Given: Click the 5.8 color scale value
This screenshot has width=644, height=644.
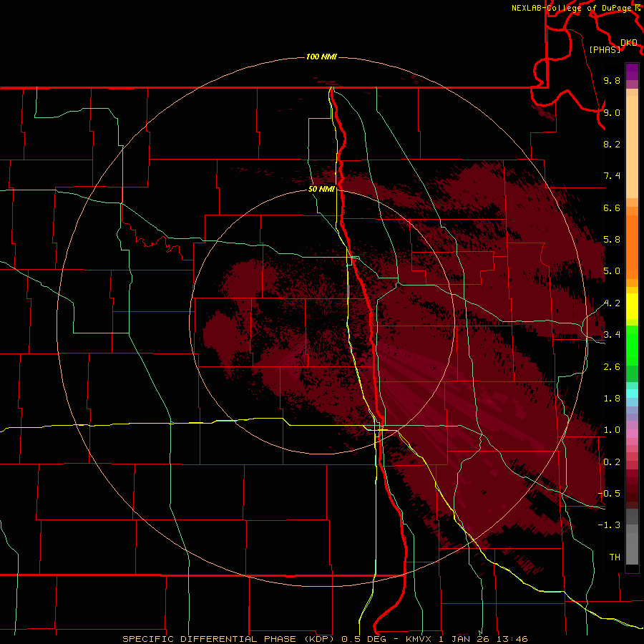Looking at the screenshot, I should (x=612, y=240).
